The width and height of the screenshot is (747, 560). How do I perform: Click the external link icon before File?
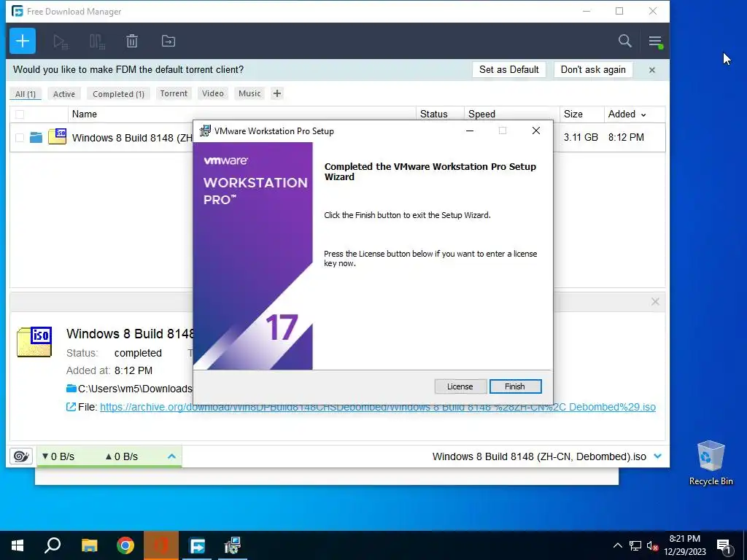coord(71,407)
